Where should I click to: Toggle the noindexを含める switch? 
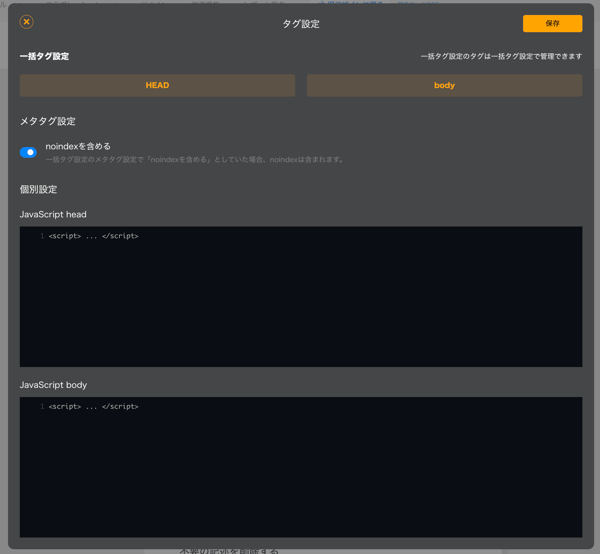[x=28, y=152]
